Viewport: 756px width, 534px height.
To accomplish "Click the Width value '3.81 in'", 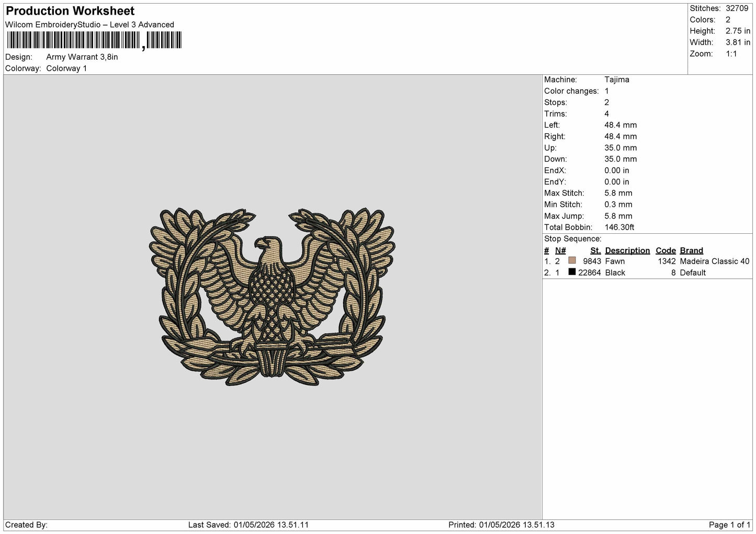I will [x=738, y=42].
